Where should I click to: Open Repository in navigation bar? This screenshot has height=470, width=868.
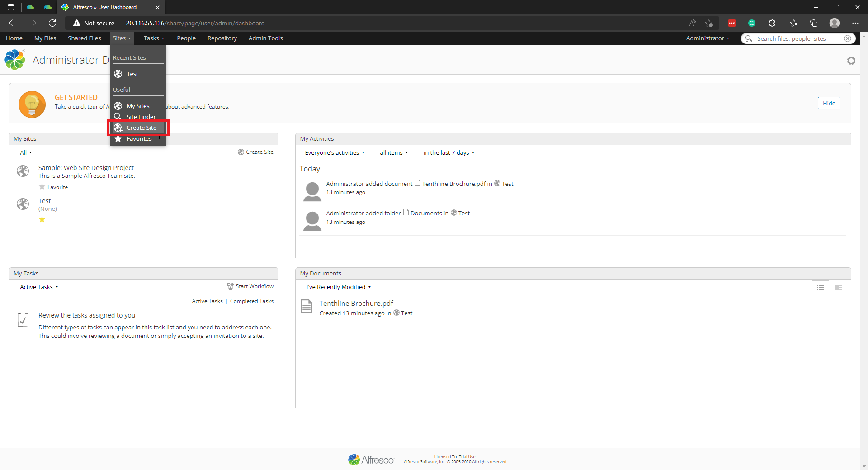(x=222, y=38)
